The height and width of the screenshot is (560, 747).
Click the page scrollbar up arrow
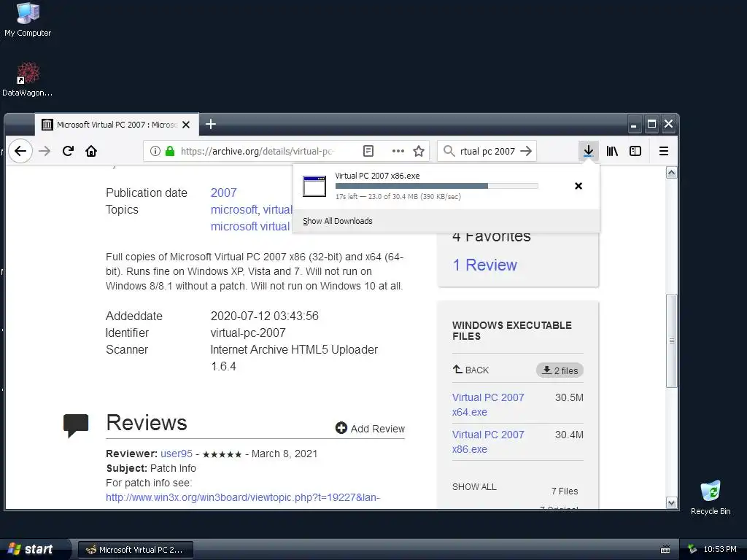click(671, 172)
